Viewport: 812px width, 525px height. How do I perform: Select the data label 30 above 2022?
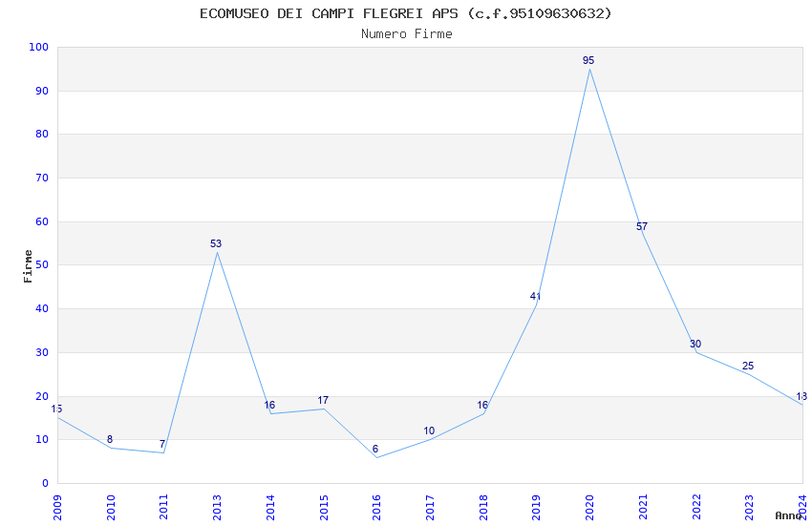694,344
